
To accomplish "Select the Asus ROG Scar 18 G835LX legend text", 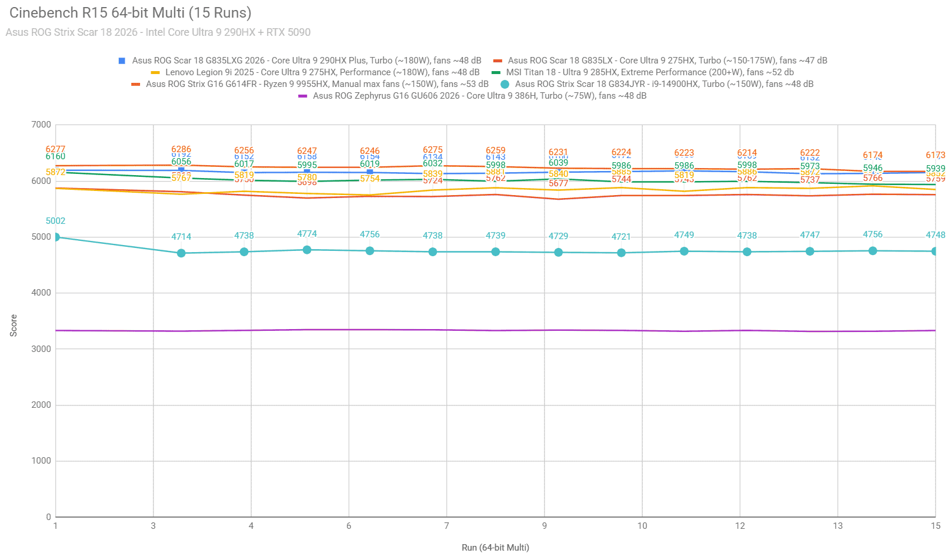I will click(667, 61).
